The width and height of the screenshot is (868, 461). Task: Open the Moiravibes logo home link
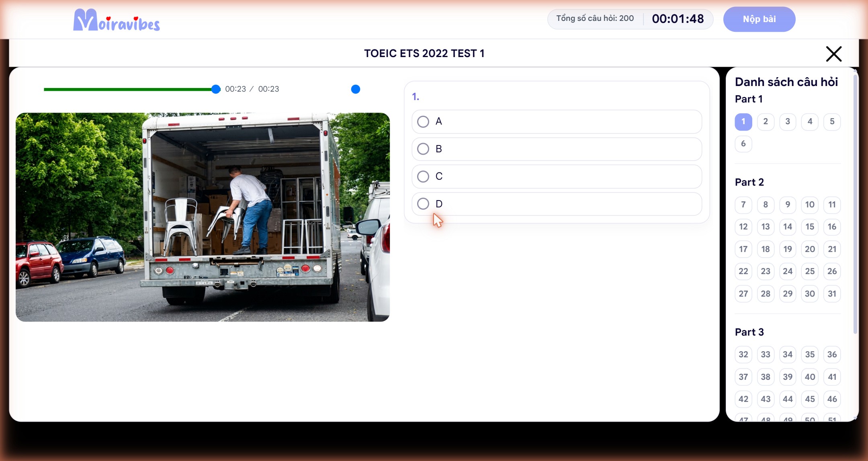(x=117, y=20)
